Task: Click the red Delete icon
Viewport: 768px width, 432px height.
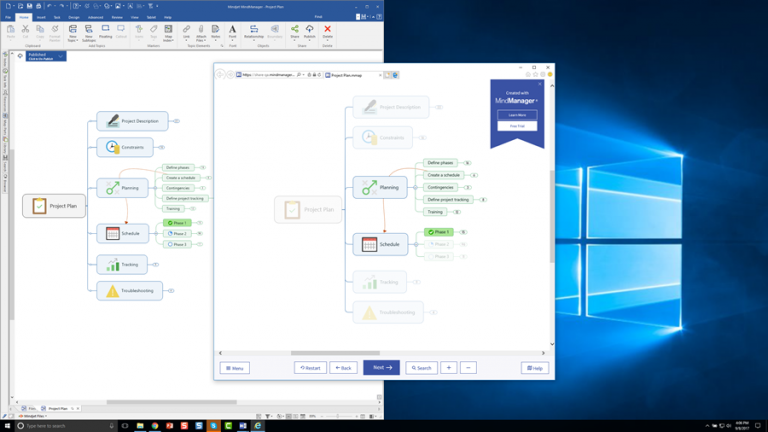Action: (327, 31)
